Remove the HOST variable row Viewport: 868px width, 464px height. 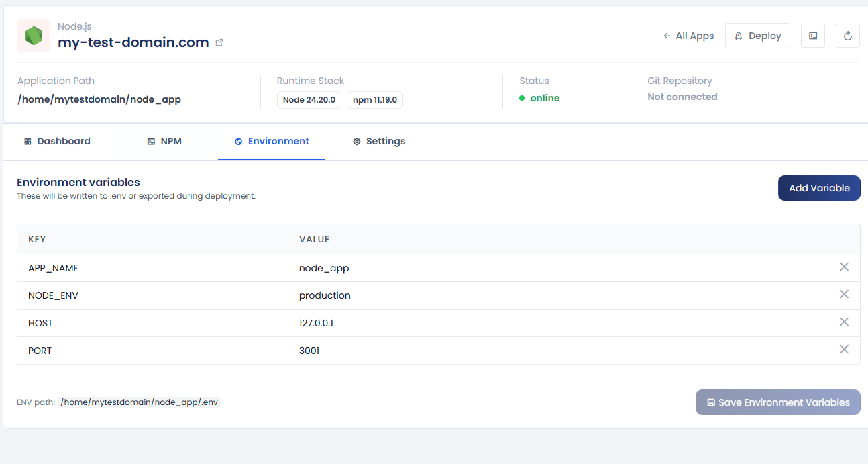pos(844,322)
